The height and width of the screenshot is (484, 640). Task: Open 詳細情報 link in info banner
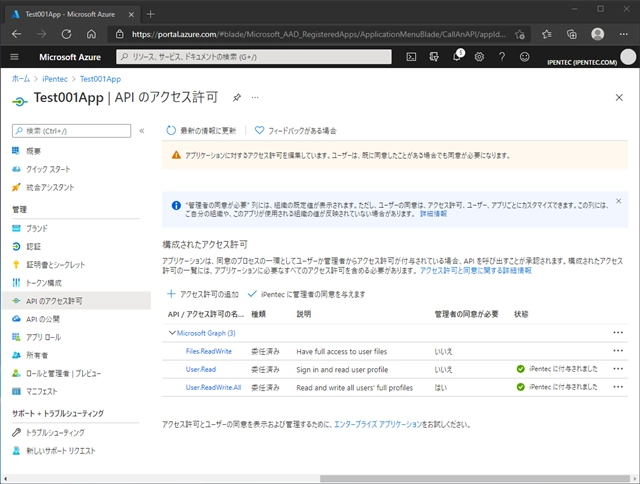coord(433,214)
